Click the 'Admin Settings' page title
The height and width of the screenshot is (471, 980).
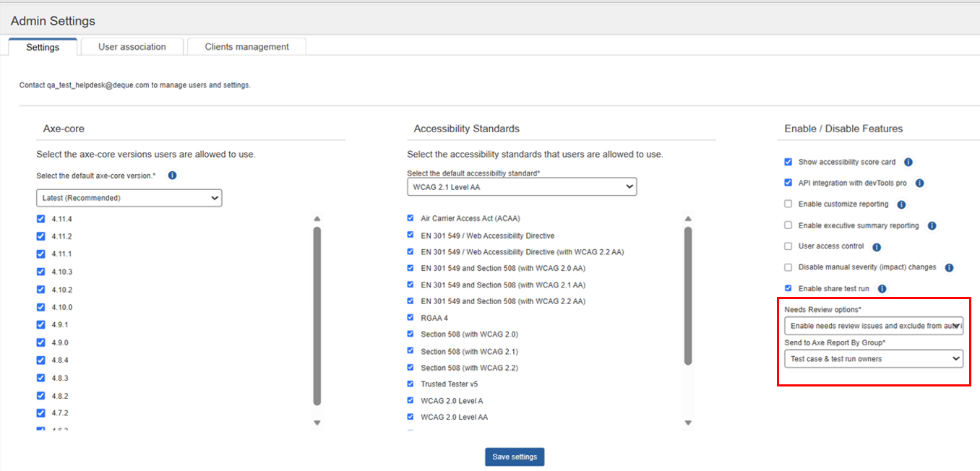pyautogui.click(x=53, y=21)
